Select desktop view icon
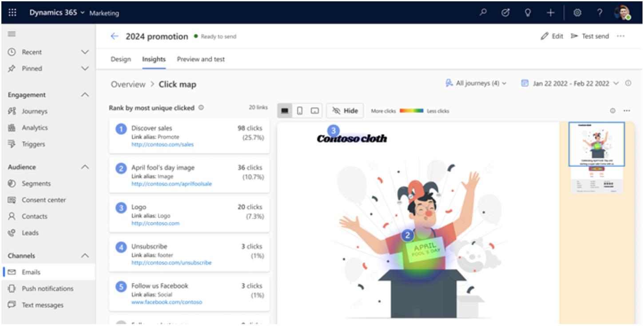 pos(285,111)
